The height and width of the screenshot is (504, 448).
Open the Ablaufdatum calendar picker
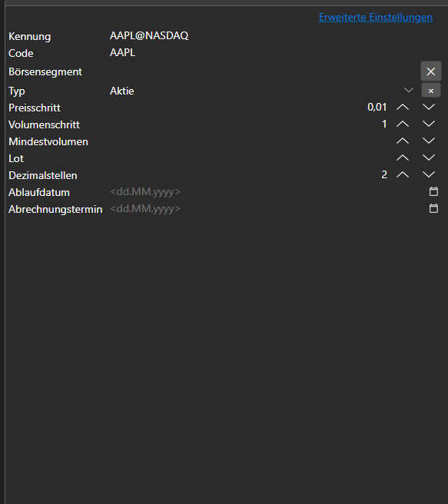click(x=433, y=191)
